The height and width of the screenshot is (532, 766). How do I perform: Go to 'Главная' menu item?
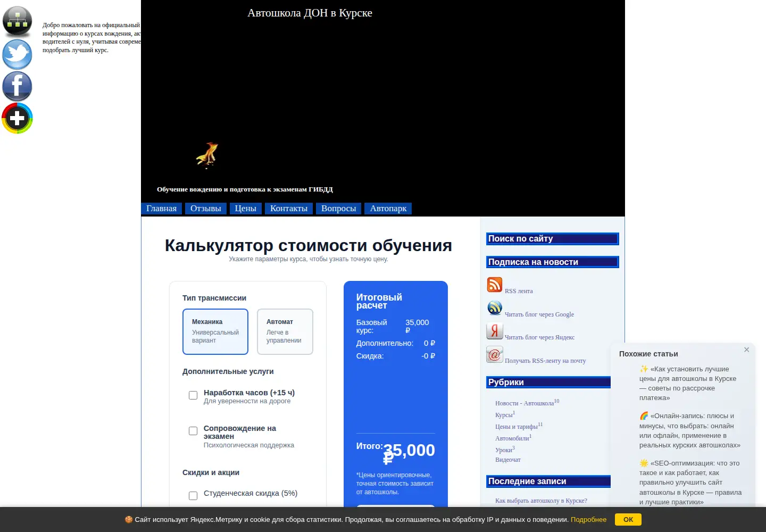(x=161, y=209)
